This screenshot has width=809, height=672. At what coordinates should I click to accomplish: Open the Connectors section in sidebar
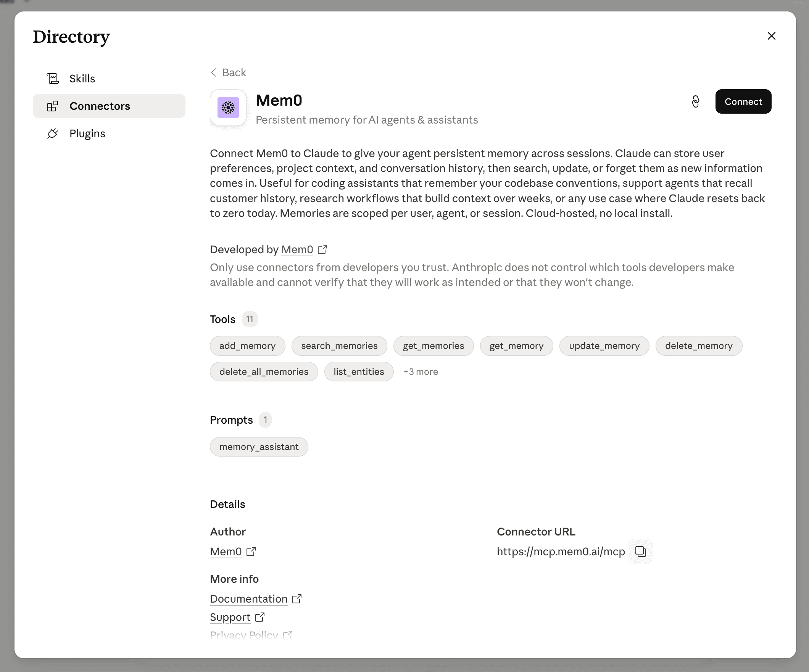pyautogui.click(x=109, y=106)
